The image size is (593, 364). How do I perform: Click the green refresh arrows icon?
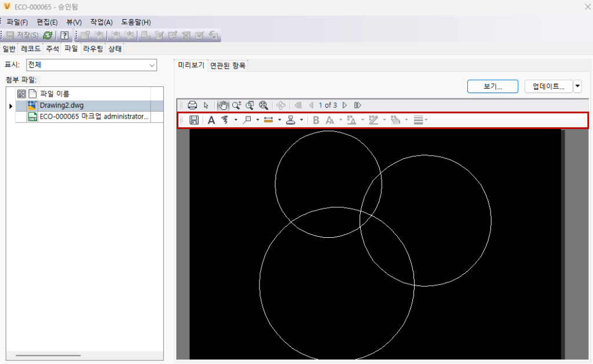click(47, 35)
